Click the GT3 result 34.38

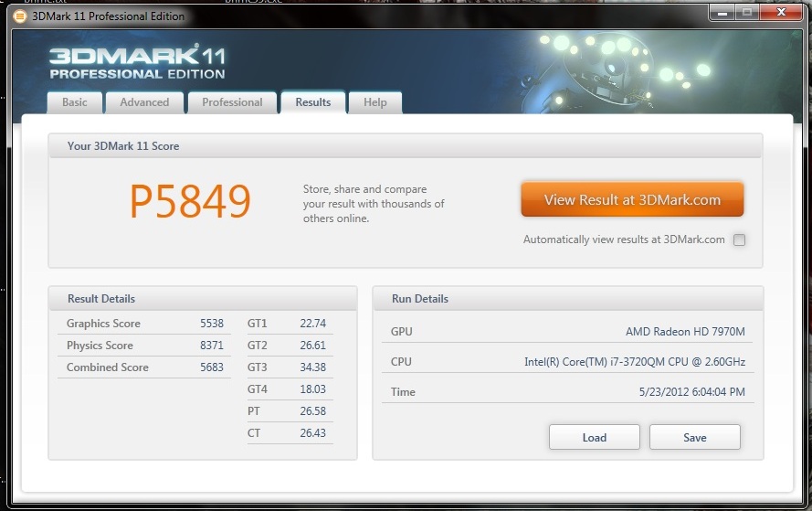312,367
